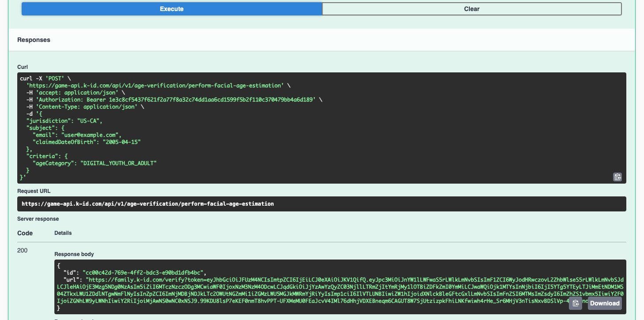Click the Execute button
The width and height of the screenshot is (644, 320).
click(x=171, y=9)
